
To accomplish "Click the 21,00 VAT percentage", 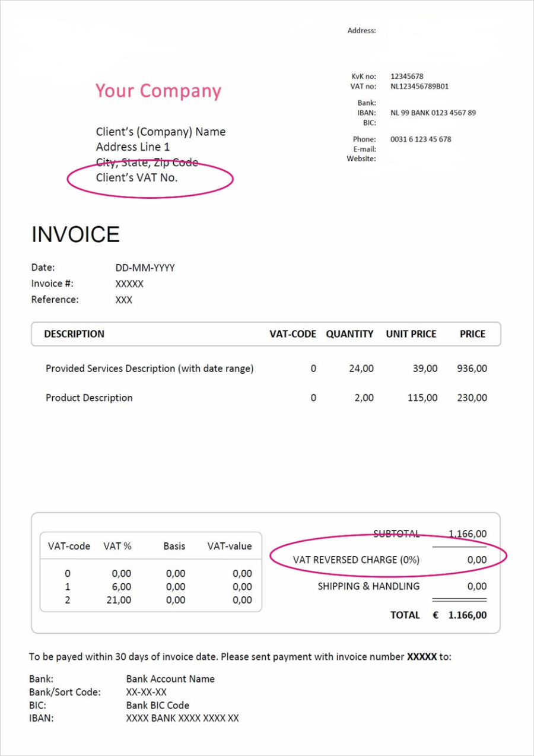I will point(119,600).
